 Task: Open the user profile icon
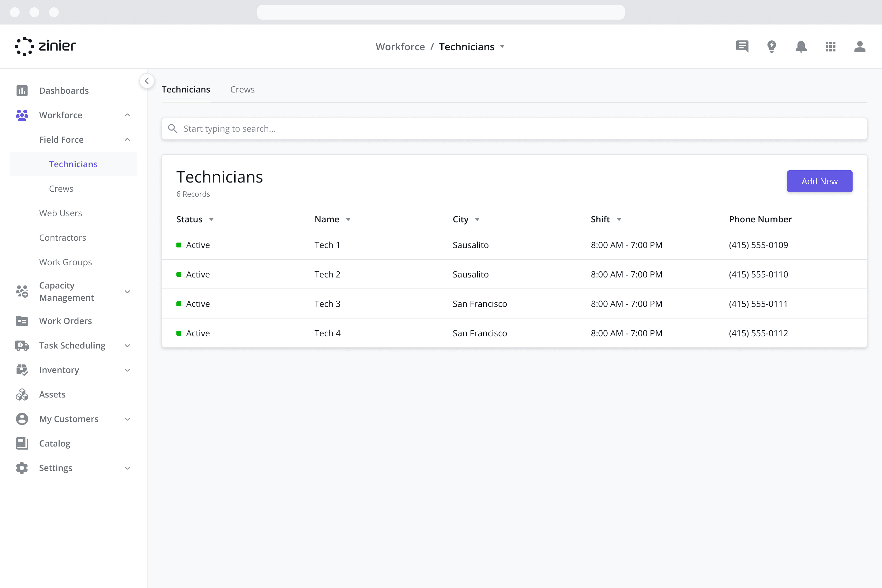[x=860, y=47]
